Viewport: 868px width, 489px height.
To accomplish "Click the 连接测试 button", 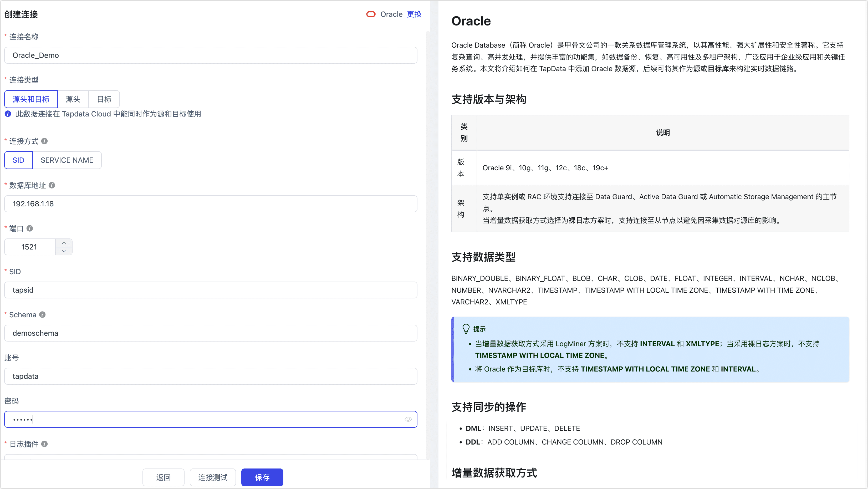I will tap(212, 477).
